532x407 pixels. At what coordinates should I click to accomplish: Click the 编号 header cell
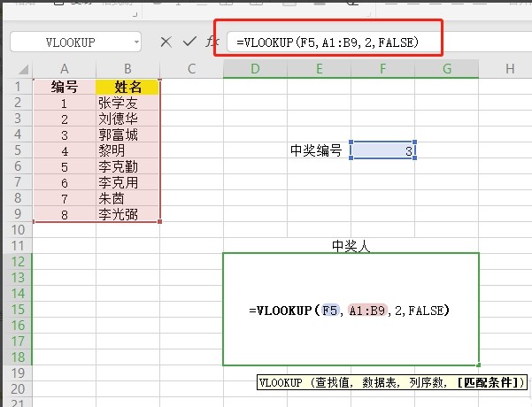(x=64, y=87)
